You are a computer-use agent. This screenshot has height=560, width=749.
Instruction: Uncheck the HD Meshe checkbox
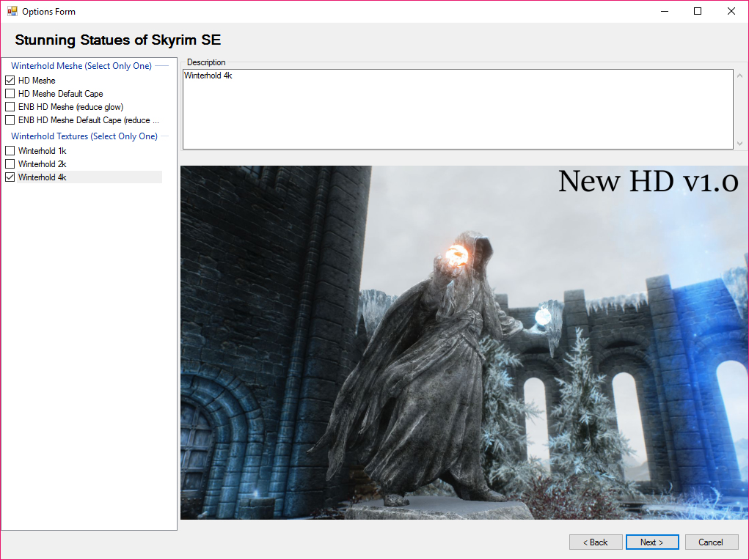point(10,80)
